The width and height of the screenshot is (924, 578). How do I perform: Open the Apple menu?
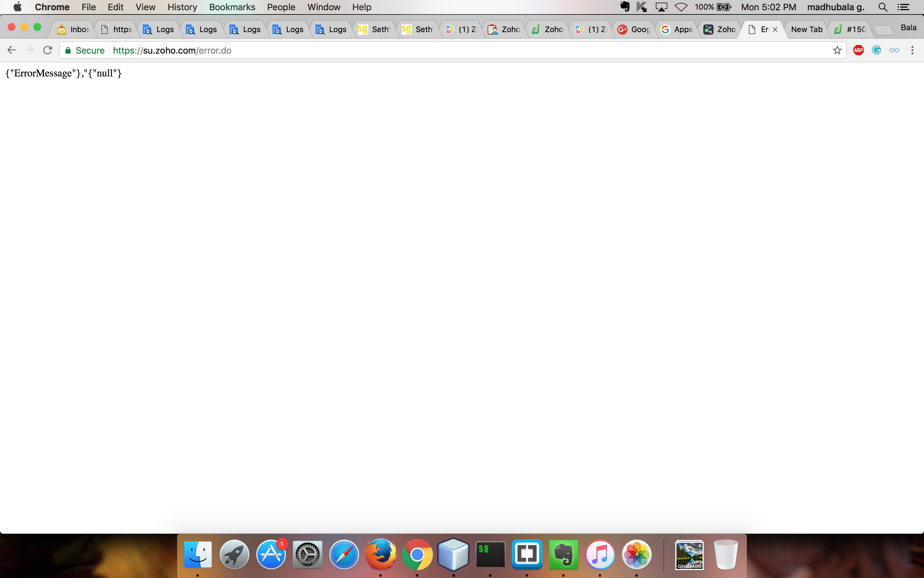tap(17, 7)
